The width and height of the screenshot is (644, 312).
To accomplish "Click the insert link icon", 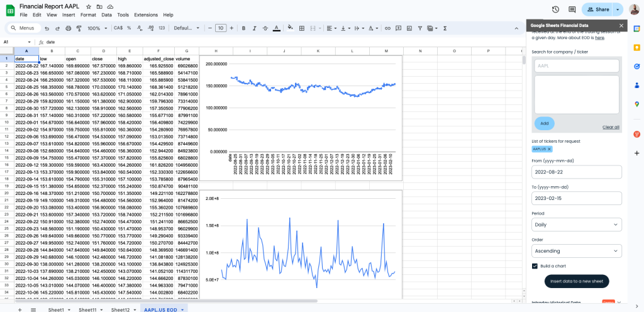I will point(388,28).
